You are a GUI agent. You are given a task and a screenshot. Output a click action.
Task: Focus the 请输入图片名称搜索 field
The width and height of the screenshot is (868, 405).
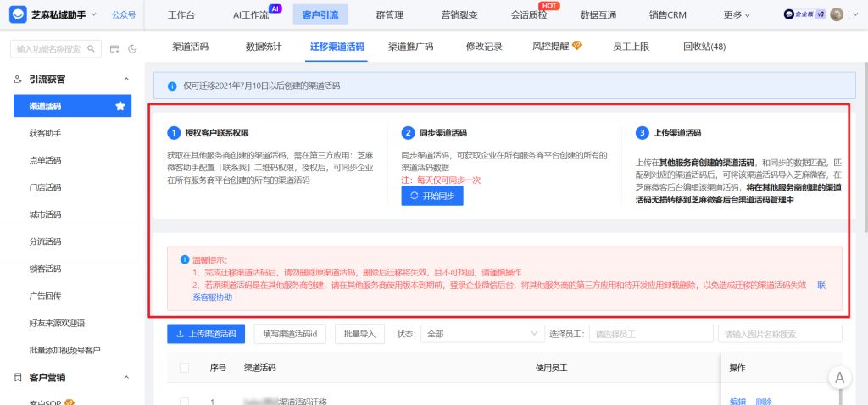[780, 334]
